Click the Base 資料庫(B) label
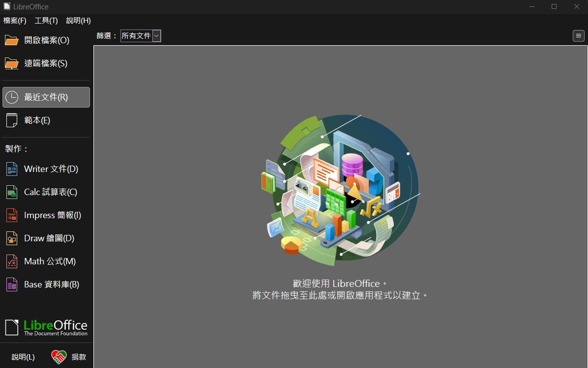 pyautogui.click(x=52, y=285)
